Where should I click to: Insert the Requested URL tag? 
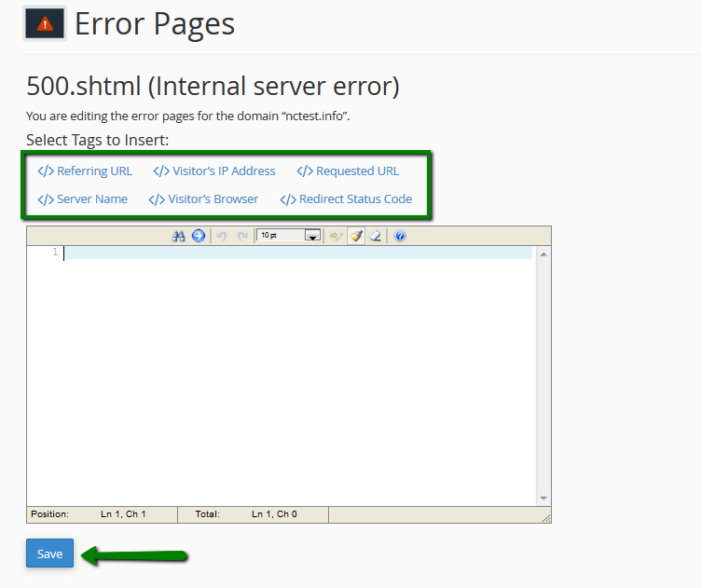click(348, 171)
